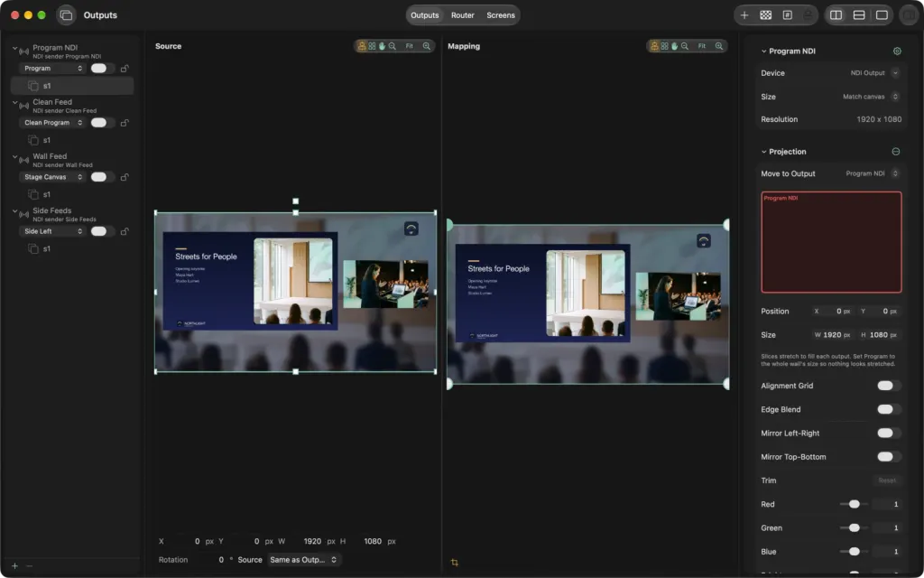
Task: Select slice s1 under Clean Feed
Action: pos(72,140)
